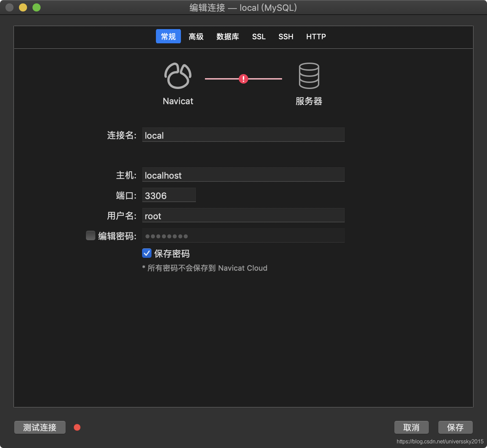Disable the 保存密码 checkbox
This screenshot has height=448, width=487.
coord(146,253)
